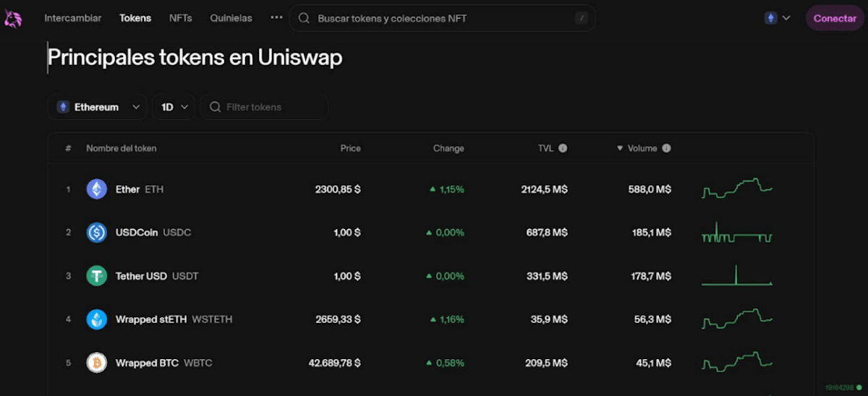Click the Volume info icon
Screen dimensions: 868x396
pos(666,148)
